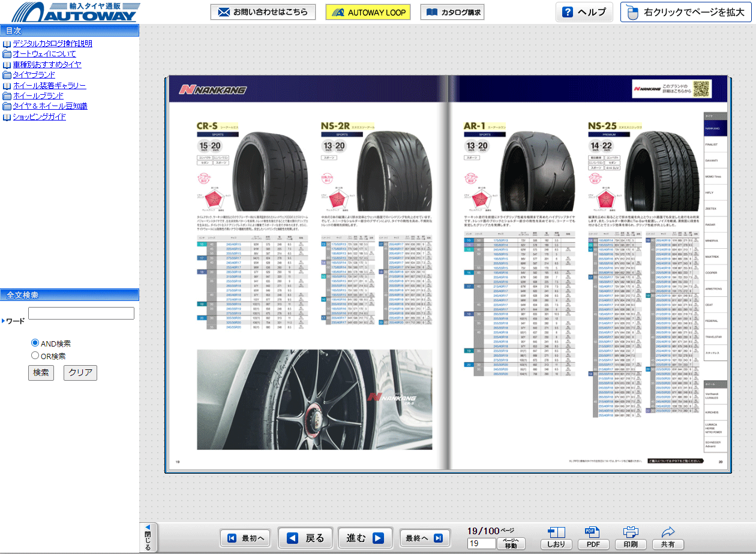The width and height of the screenshot is (756, 554).
Task: Open ショッピングガイド contents entry
Action: click(x=39, y=117)
